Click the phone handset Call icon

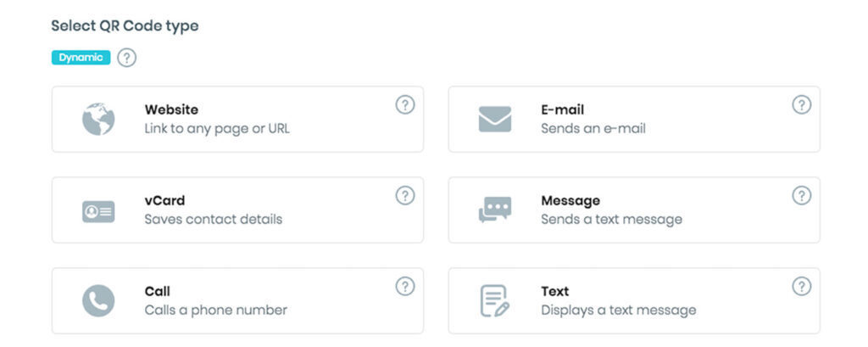point(98,301)
